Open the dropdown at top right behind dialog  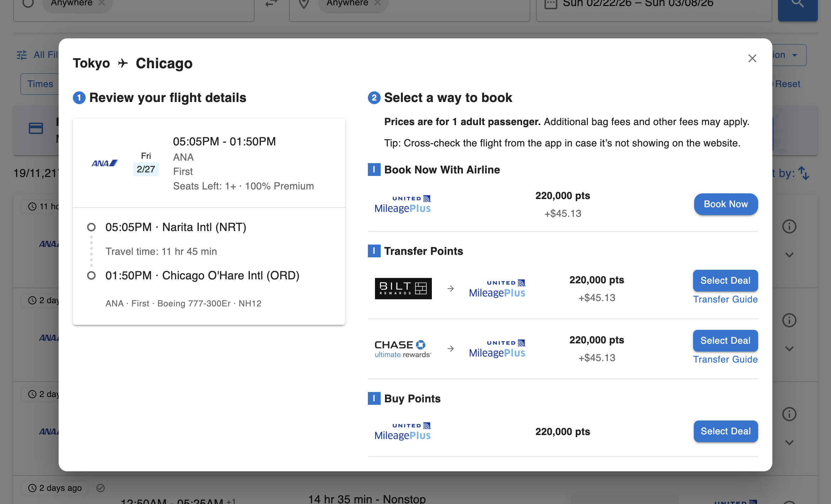[x=789, y=55]
